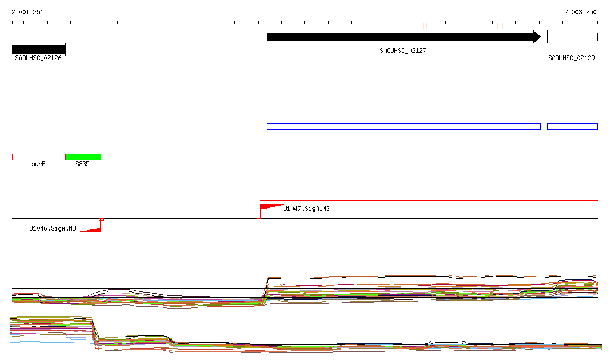
Task: Click the purB label
Action: tap(38, 164)
